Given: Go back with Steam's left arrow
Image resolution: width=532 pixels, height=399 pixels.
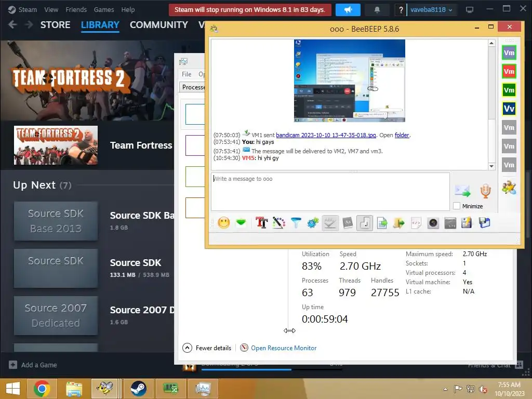Looking at the screenshot, I should pos(12,24).
